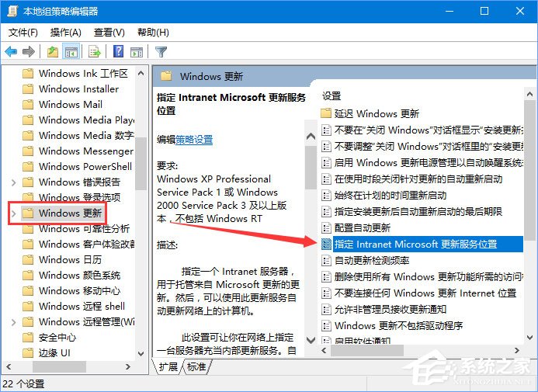Select 启用 Windows 更新电源管理 setting
Viewport: 538px width, 392px height.
429,162
